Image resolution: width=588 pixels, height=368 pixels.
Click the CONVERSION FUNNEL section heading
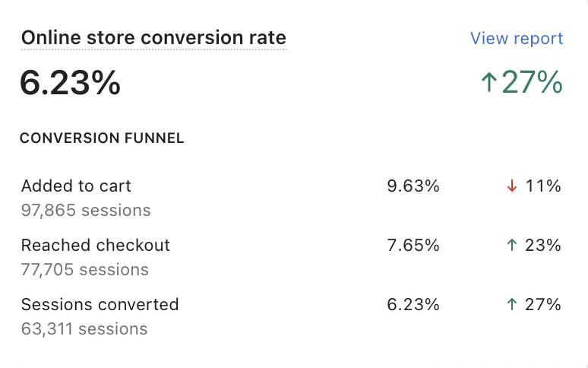tap(102, 138)
